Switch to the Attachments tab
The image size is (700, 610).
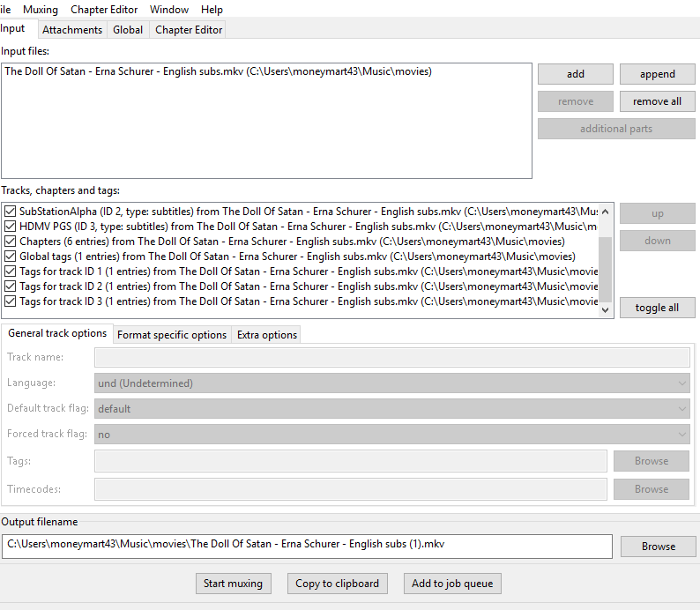pos(72,30)
